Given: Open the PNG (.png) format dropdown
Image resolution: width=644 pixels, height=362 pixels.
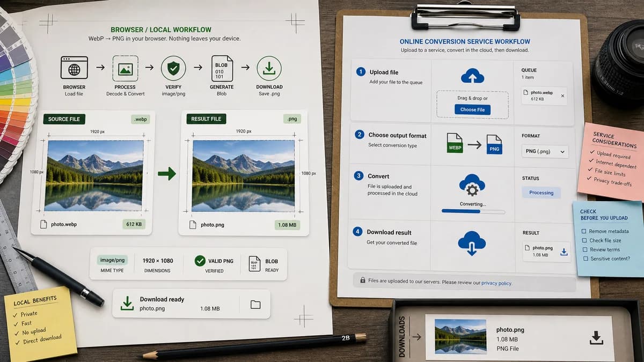Looking at the screenshot, I should click(545, 152).
